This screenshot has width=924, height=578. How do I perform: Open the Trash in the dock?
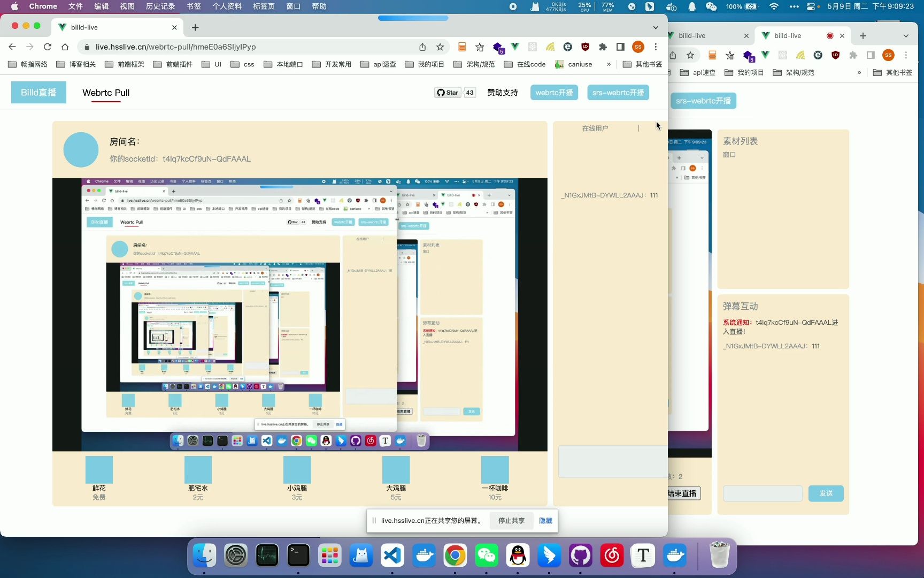click(719, 554)
